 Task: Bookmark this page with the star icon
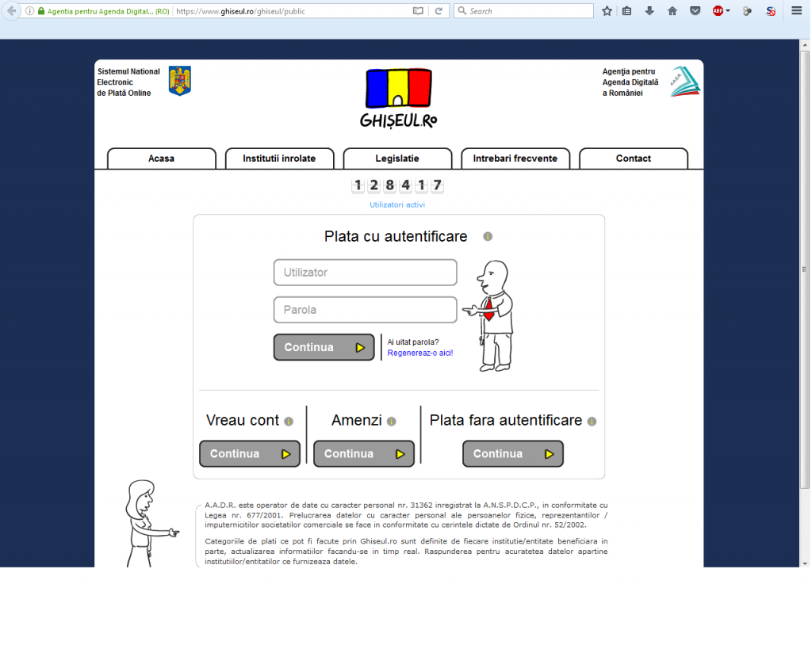[x=607, y=11]
